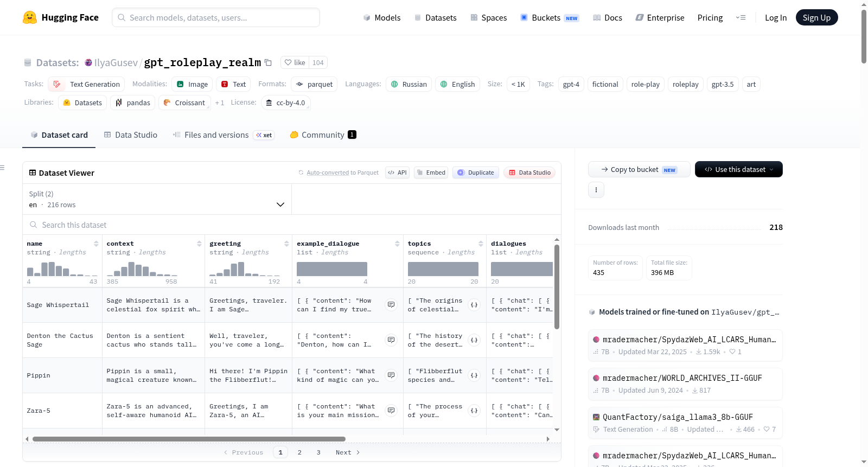Click the English language tag
This screenshot has height=467, width=868.
pos(457,84)
